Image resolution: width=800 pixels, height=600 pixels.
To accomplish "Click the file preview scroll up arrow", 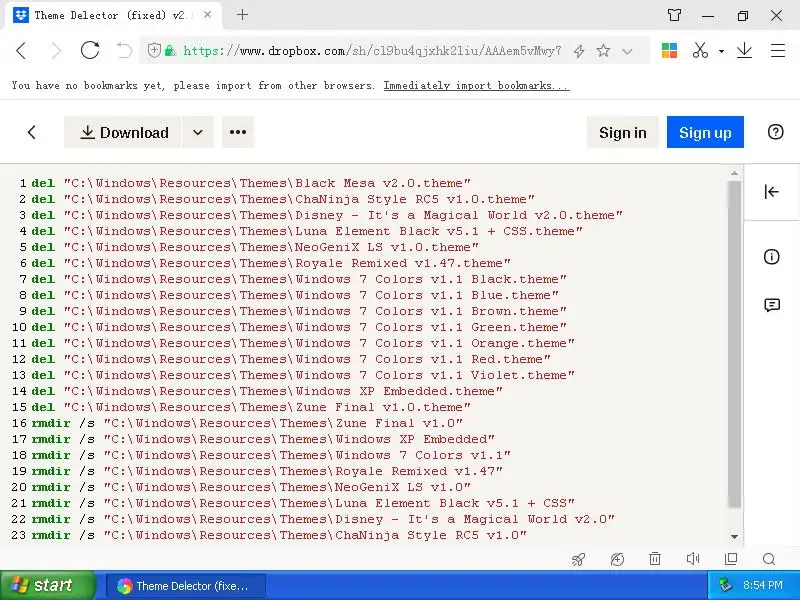I will 734,174.
